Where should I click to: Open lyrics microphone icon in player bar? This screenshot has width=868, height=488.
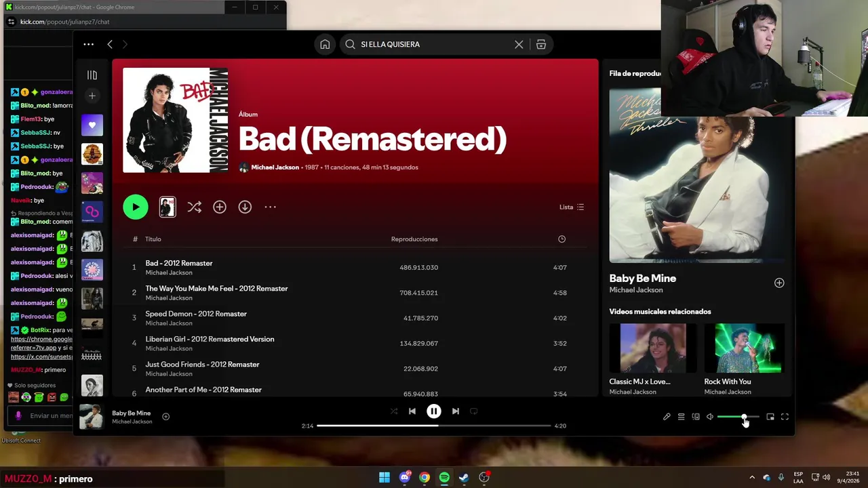tap(667, 417)
